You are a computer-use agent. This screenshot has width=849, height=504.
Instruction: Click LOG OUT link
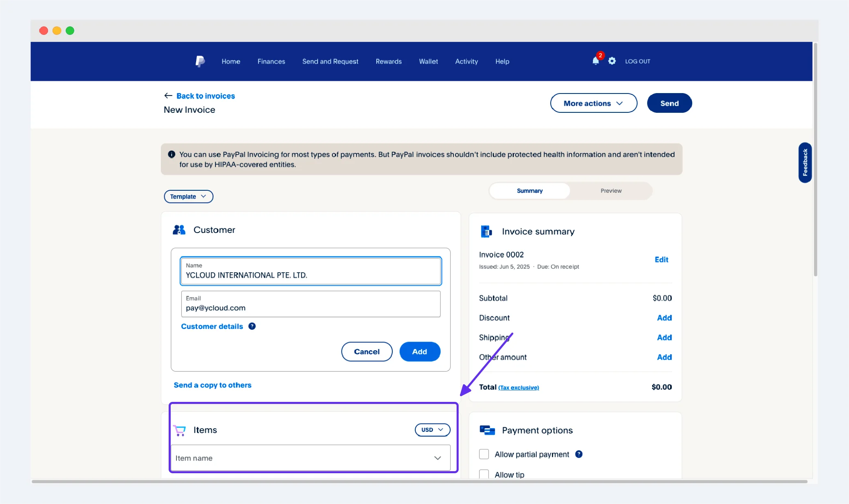pos(638,62)
